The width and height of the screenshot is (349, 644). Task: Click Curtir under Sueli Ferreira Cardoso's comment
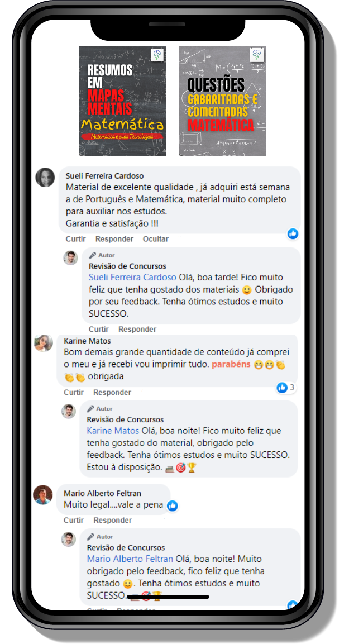click(75, 239)
